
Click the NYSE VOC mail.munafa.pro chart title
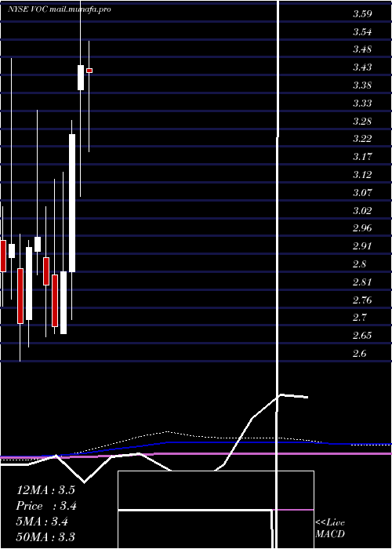click(x=60, y=9)
